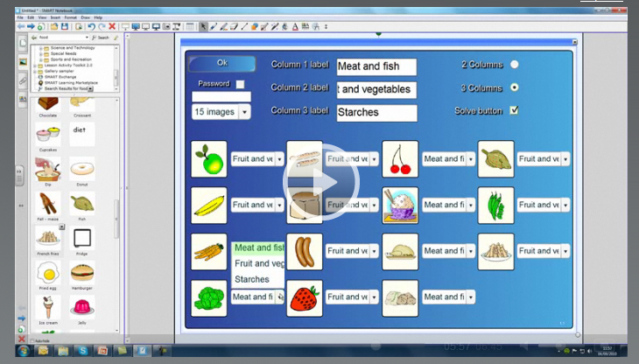Click the Save floppy disk icon
The width and height of the screenshot is (639, 364).
(65, 27)
